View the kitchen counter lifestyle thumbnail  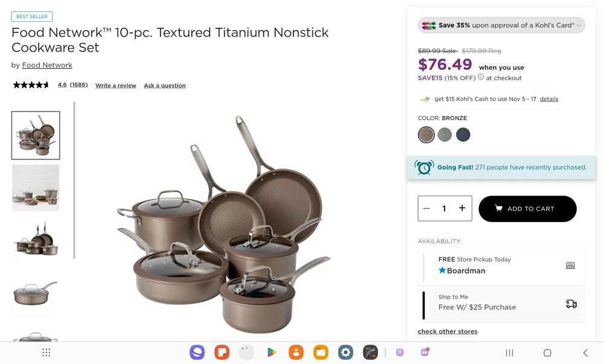pyautogui.click(x=36, y=188)
